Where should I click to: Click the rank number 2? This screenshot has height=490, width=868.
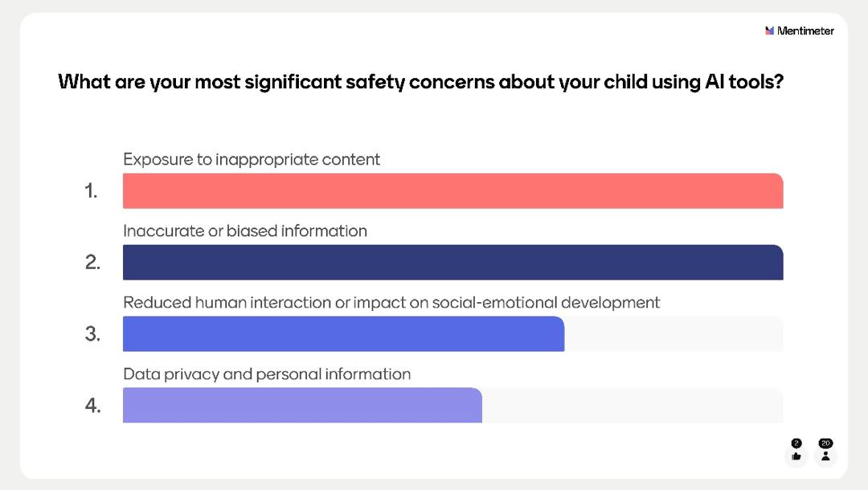(x=92, y=263)
